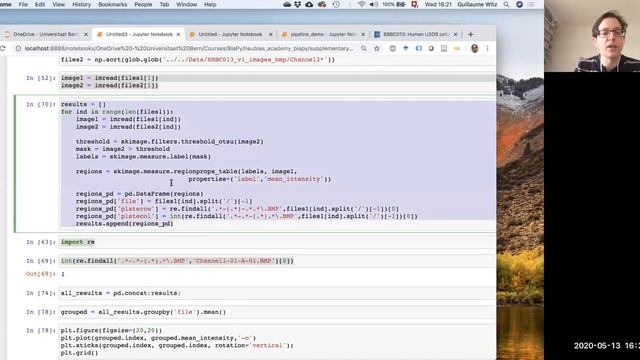640x360 pixels.
Task: Click the blue arrow extension icon
Action: coord(405,49)
